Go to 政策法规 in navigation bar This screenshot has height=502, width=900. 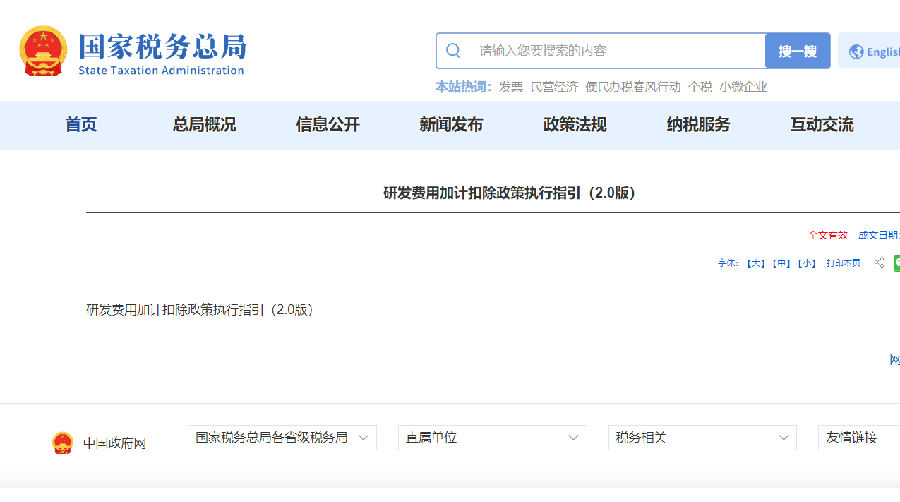(x=574, y=125)
